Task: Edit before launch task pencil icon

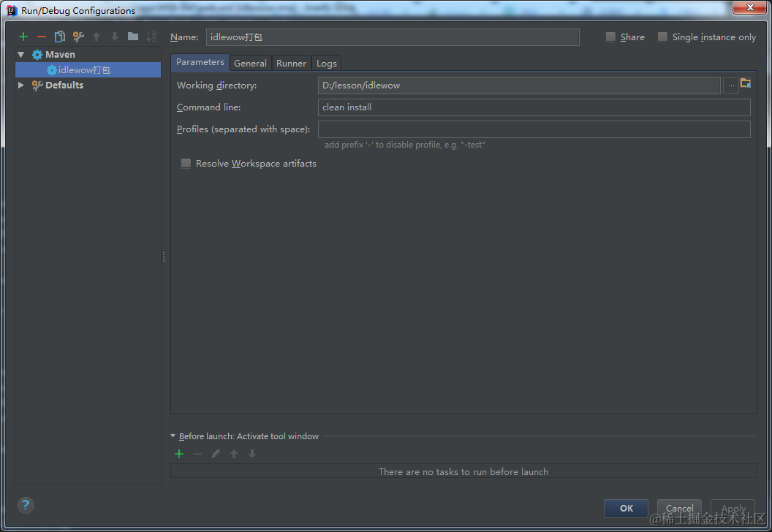Action: 216,454
